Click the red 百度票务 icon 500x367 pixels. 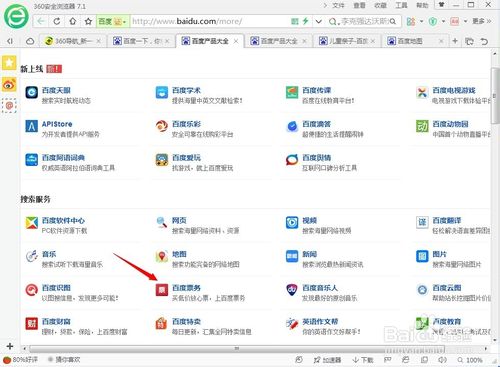162,290
